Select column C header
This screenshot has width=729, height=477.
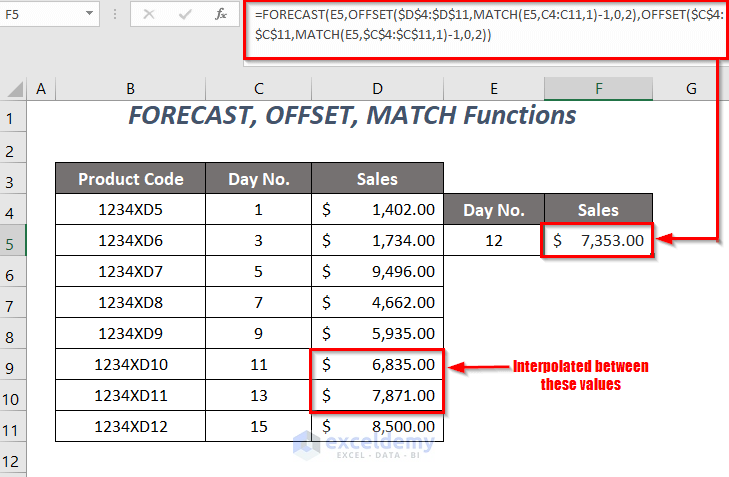coord(258,89)
